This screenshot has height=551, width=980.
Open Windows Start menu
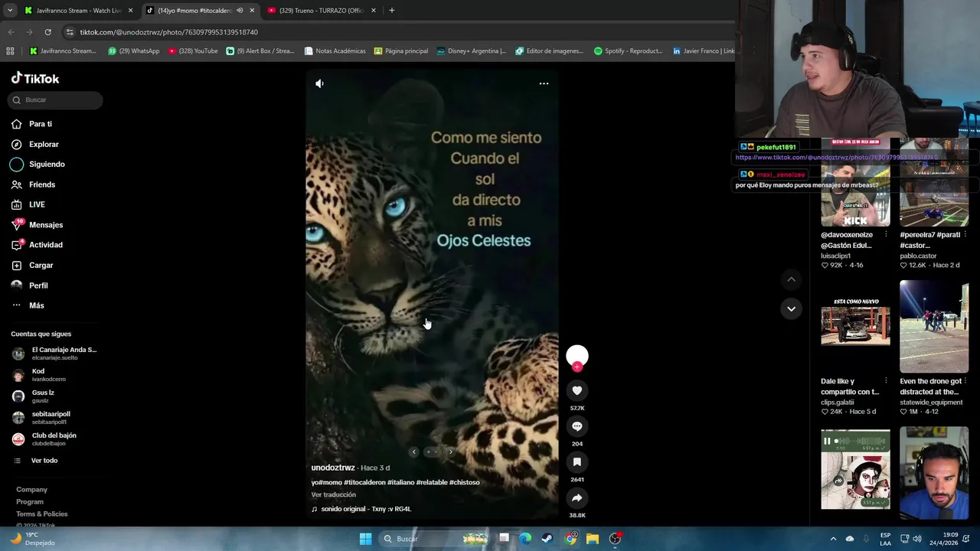365,539
